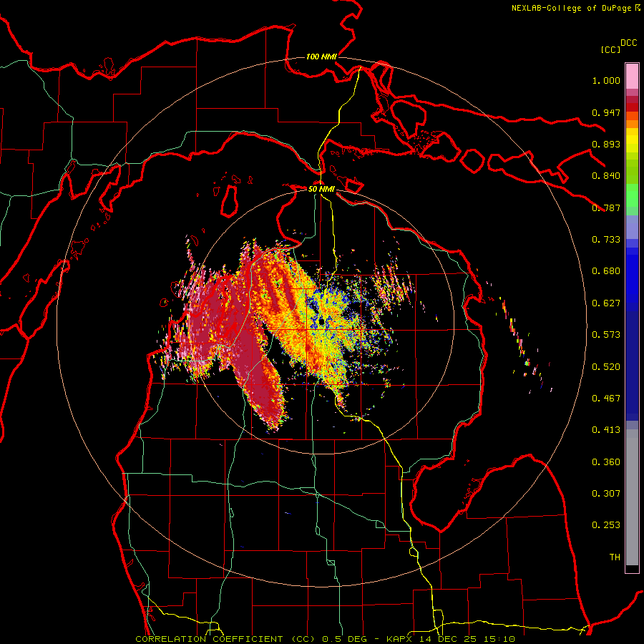644x644 pixels.
Task: Click the black radar site dot at center
Action: [321, 321]
